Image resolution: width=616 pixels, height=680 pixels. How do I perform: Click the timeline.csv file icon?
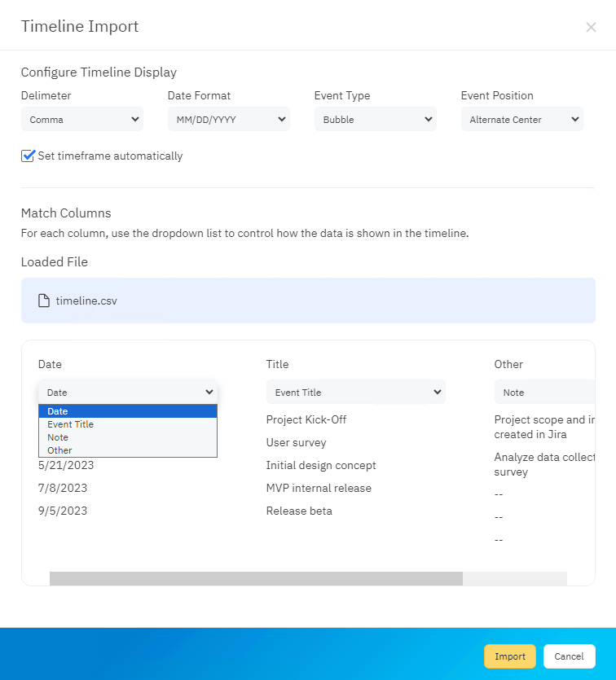pos(43,300)
